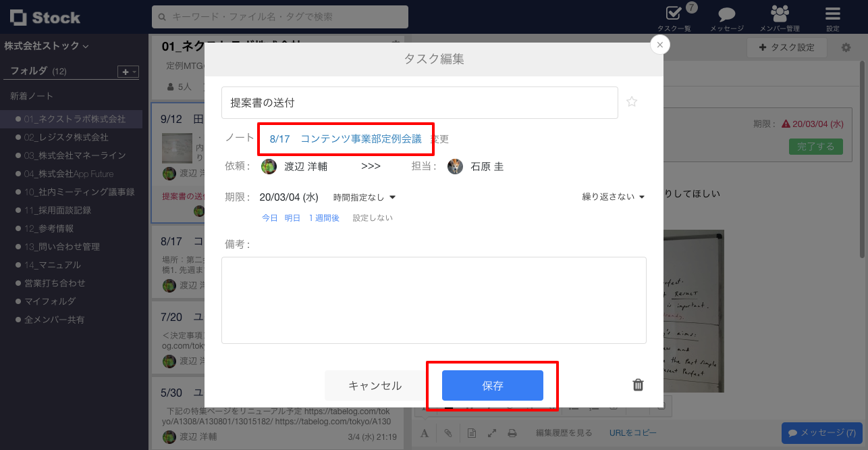Click the paperclip attachment icon
Screen dimensions: 868x450
[x=448, y=433]
